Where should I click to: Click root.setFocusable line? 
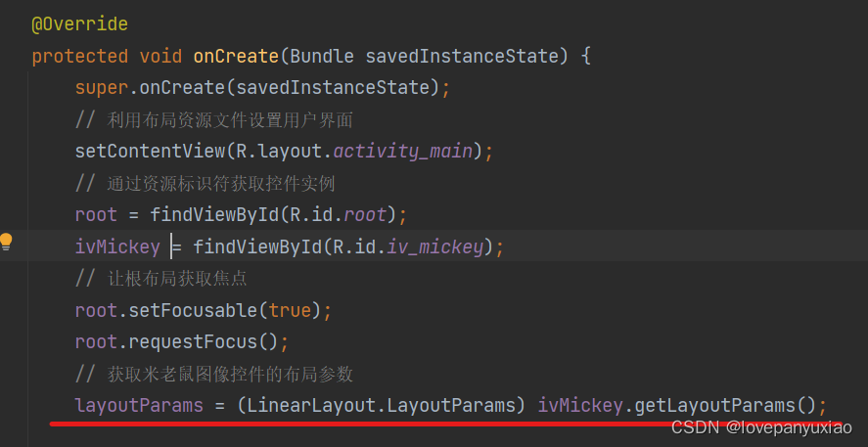pyautogui.click(x=204, y=310)
